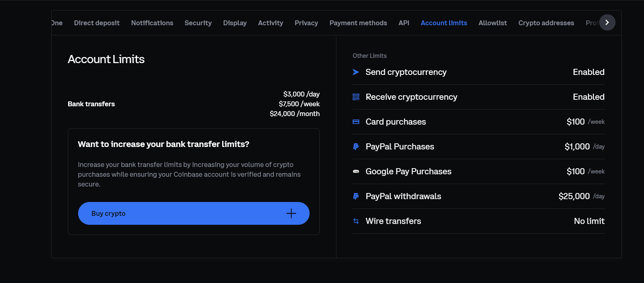Click the plus icon on Buy crypto

(x=291, y=213)
